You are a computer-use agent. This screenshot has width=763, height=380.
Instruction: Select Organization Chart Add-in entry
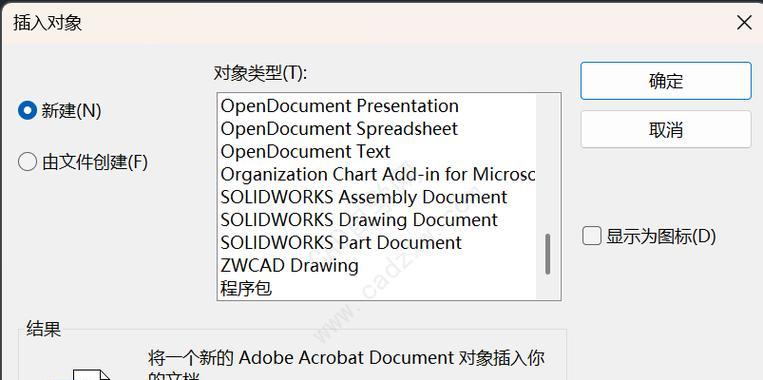[x=377, y=174]
